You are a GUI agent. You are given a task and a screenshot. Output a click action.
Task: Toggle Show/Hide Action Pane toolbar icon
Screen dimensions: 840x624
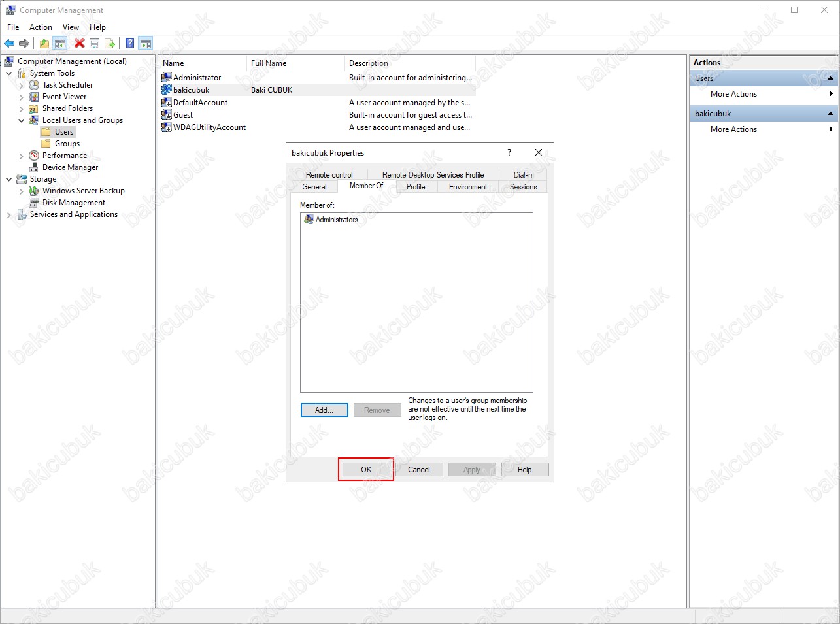[x=146, y=44]
